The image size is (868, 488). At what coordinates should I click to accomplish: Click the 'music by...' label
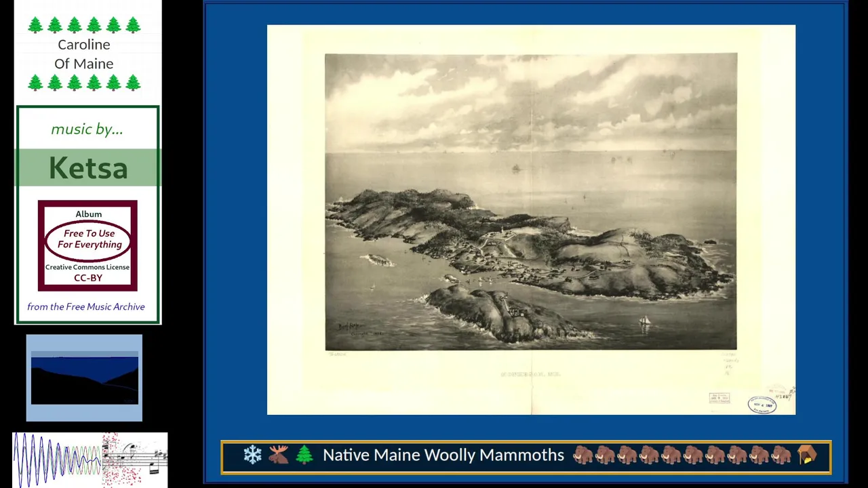tap(87, 129)
